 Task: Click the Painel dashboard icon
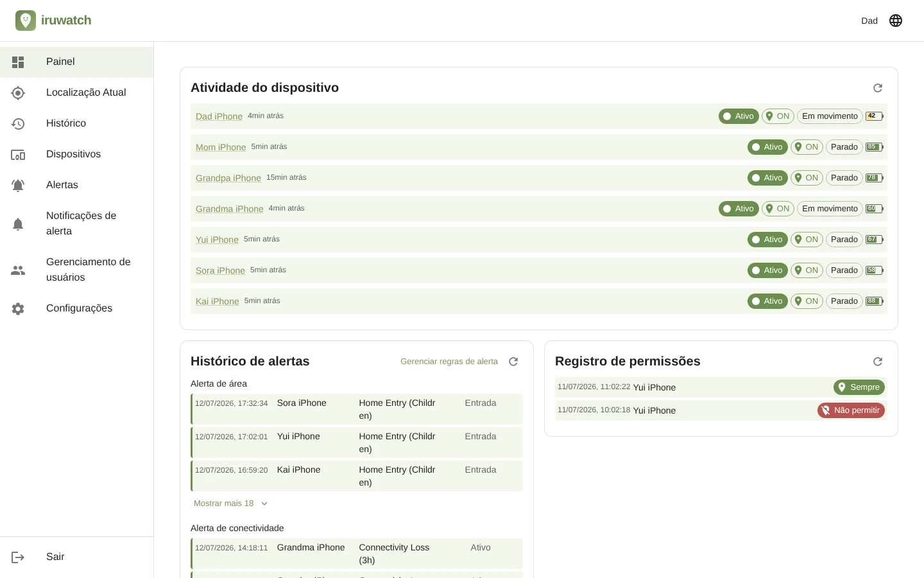tap(18, 62)
